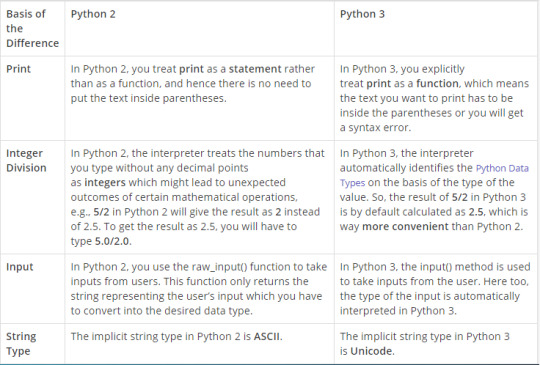Click the Python 2 column header
Screen dimensions: 540x365
93,14
